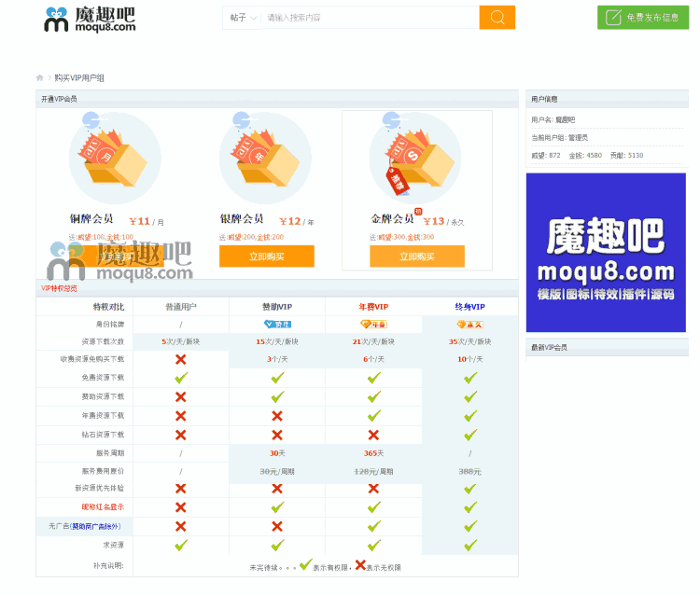Select the 铜牌会员 monthly package image
700x596 pixels.
pyautogui.click(x=115, y=158)
